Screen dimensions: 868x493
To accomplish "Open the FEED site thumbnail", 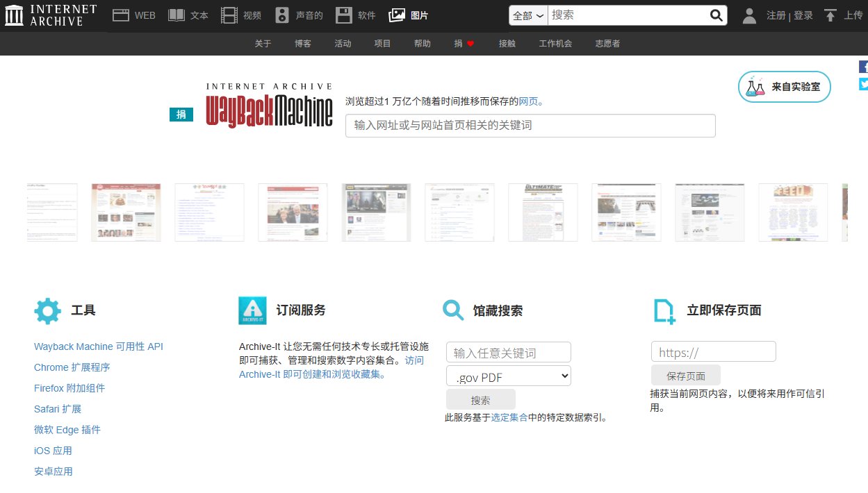I will 793,212.
